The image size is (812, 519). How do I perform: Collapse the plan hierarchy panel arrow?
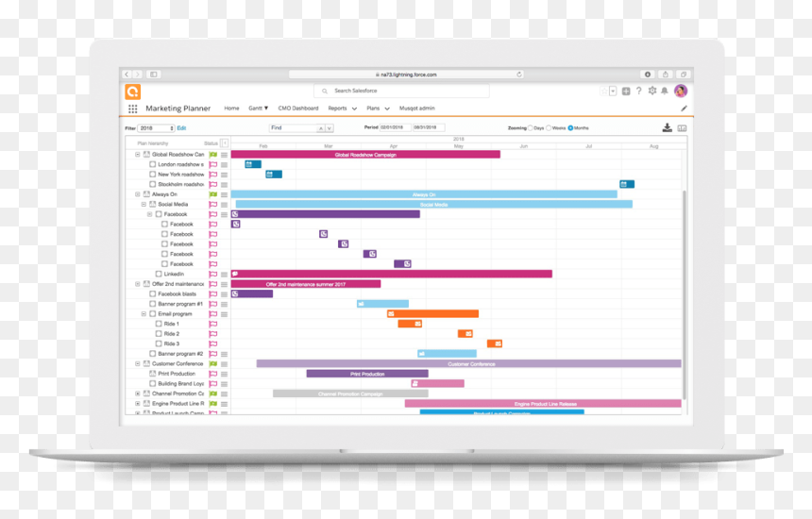224,142
